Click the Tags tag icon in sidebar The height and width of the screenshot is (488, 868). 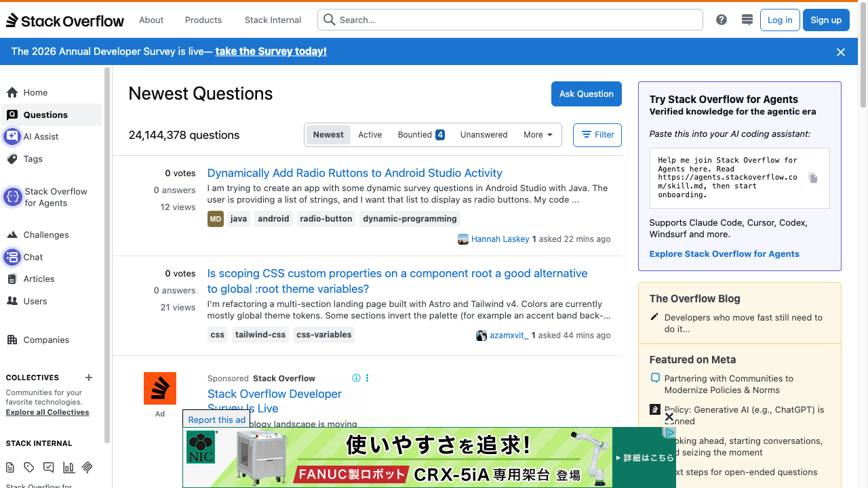coord(12,159)
